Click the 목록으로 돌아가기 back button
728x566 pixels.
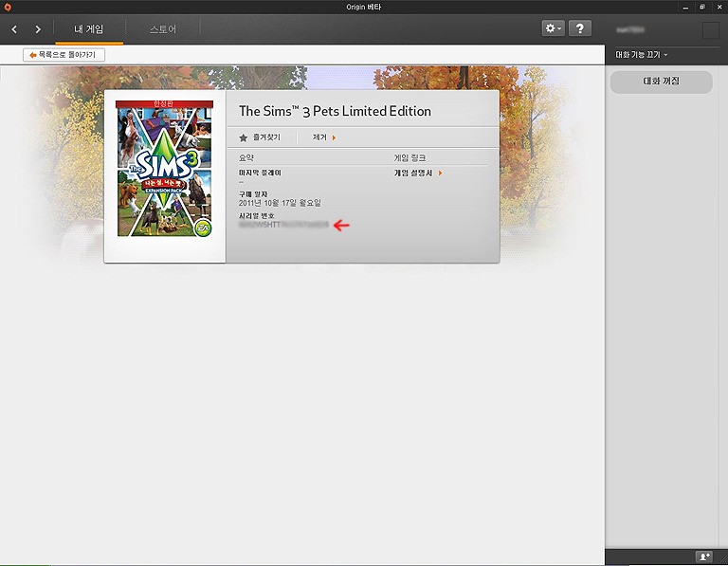(x=64, y=55)
